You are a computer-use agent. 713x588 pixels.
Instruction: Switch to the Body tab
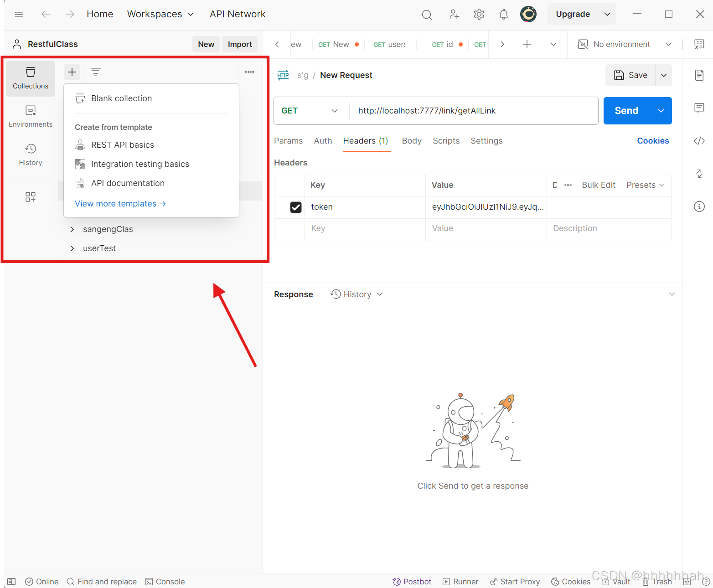tap(412, 141)
